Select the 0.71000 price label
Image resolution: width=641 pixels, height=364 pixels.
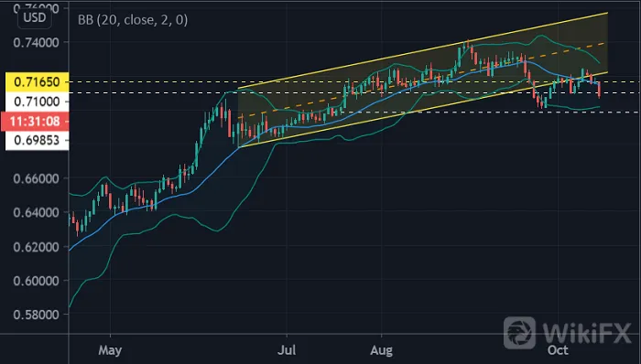tap(37, 102)
